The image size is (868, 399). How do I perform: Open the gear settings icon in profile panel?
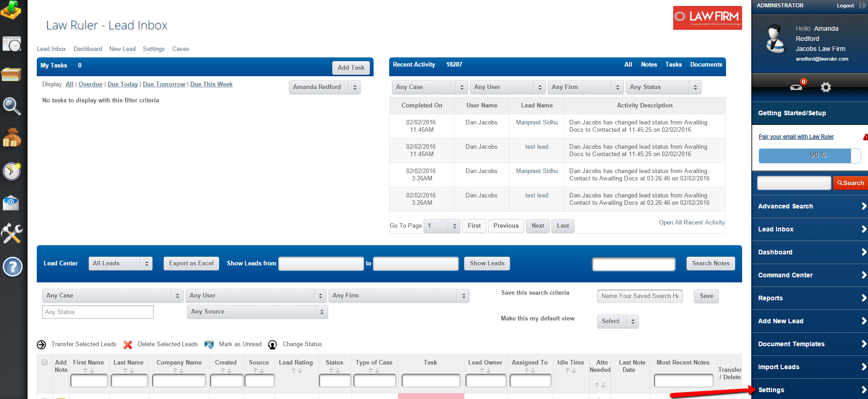[826, 87]
